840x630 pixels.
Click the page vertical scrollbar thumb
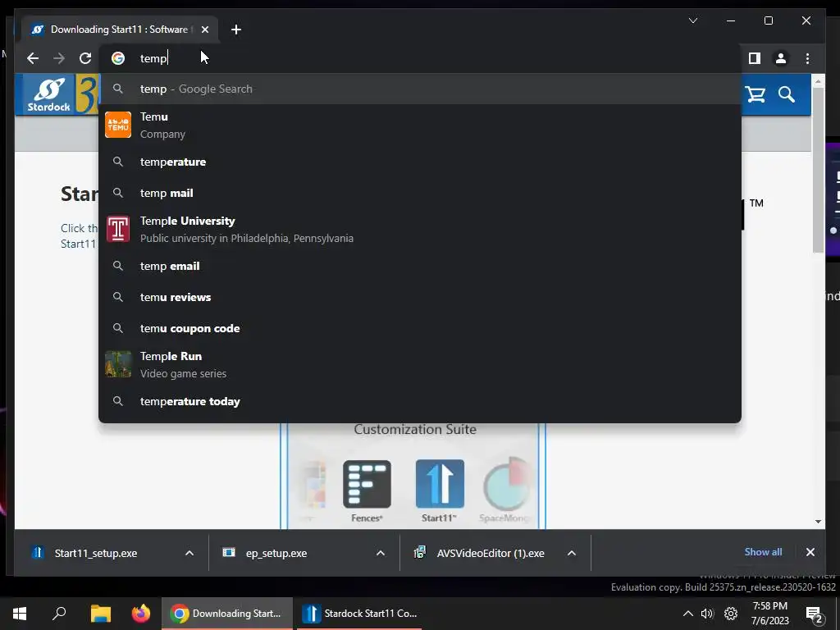(818, 169)
